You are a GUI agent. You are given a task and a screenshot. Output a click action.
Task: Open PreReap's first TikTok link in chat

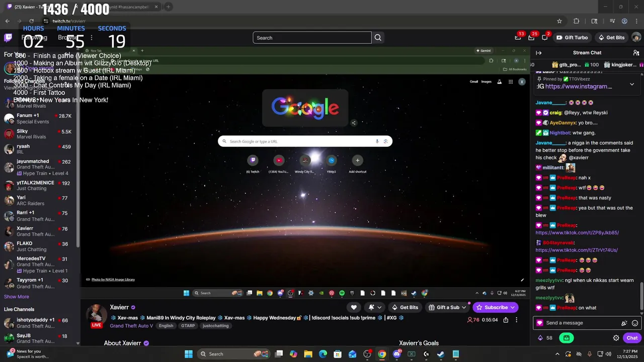tap(577, 233)
